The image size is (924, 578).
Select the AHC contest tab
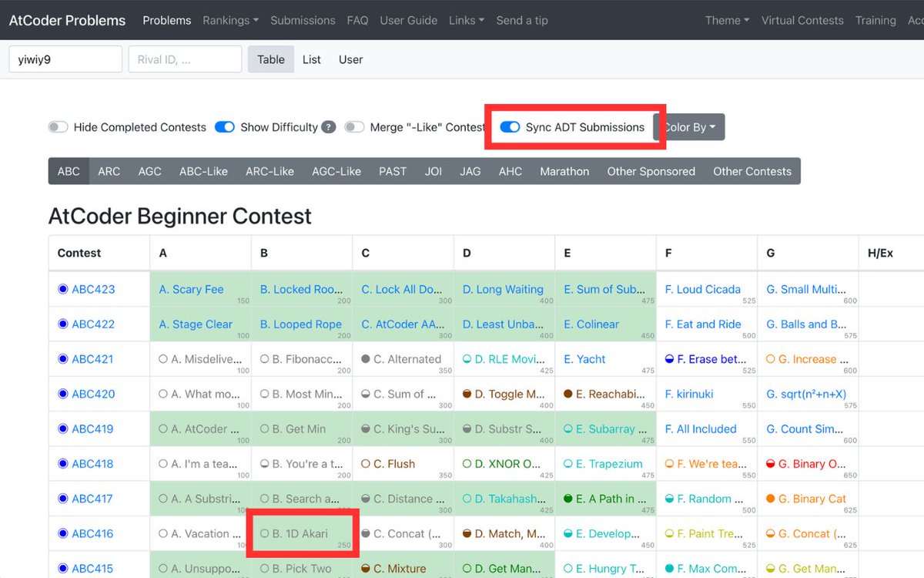coord(511,171)
